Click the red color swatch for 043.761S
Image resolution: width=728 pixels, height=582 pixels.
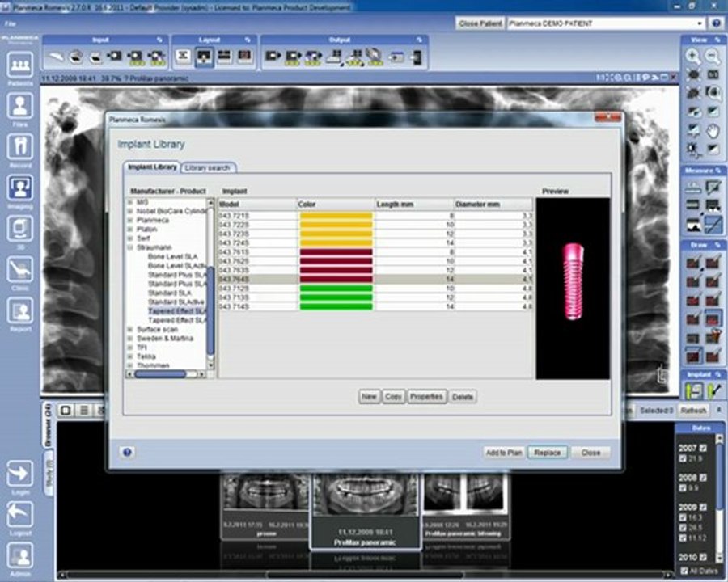pyautogui.click(x=336, y=252)
